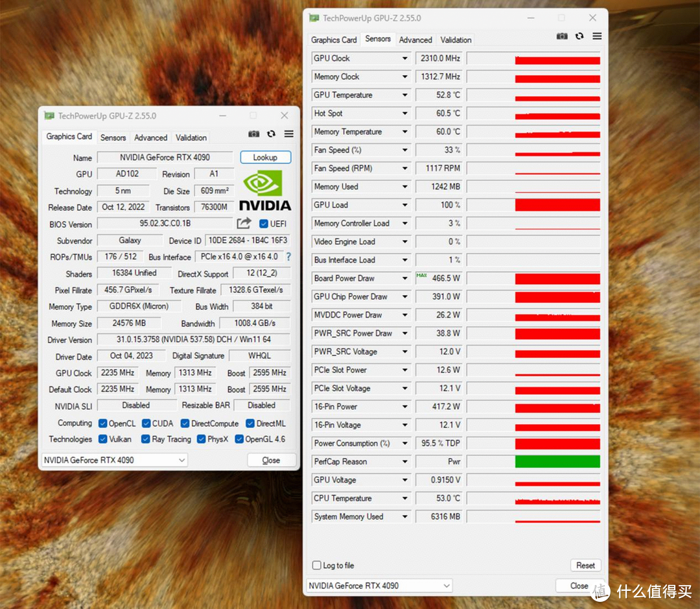Click the GPU name field NVIDIA GeForce RTX 4090

tap(165, 158)
